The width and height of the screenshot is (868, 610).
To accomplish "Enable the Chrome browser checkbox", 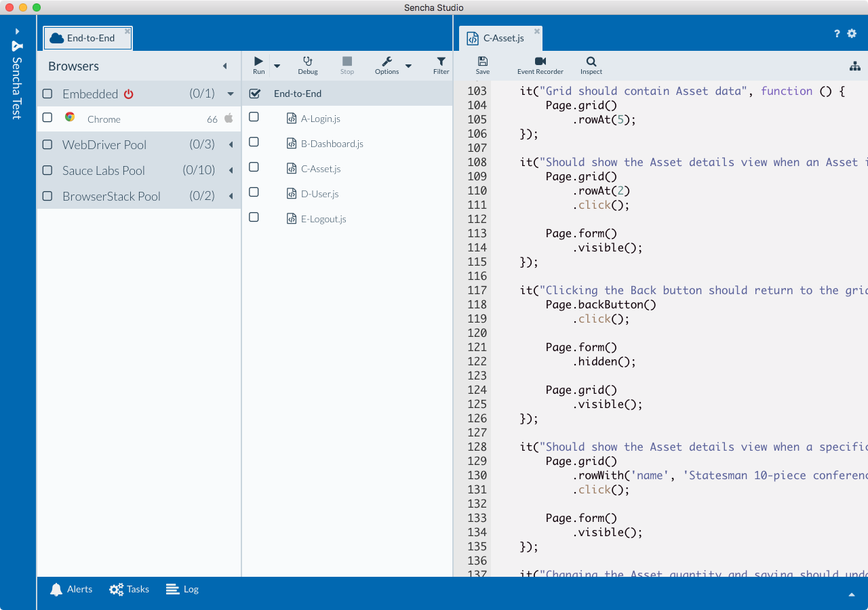I will [x=47, y=118].
